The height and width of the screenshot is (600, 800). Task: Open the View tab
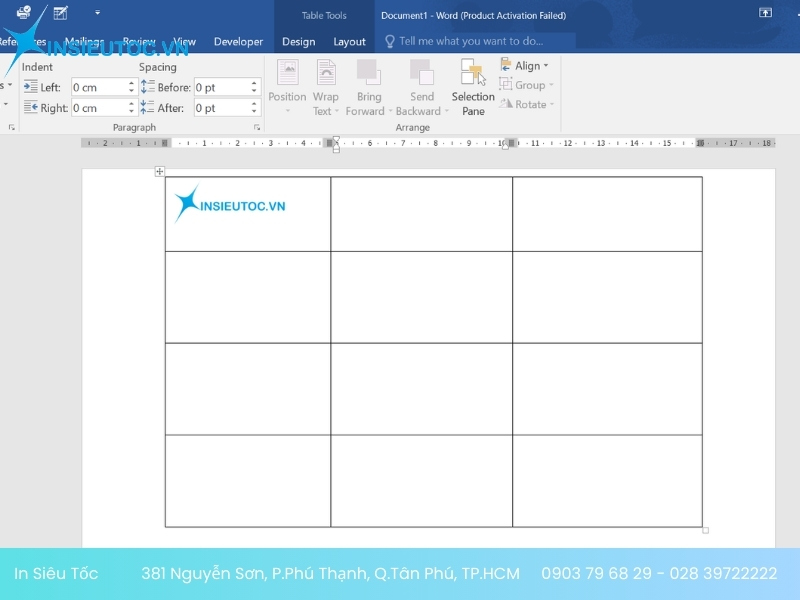coord(183,42)
